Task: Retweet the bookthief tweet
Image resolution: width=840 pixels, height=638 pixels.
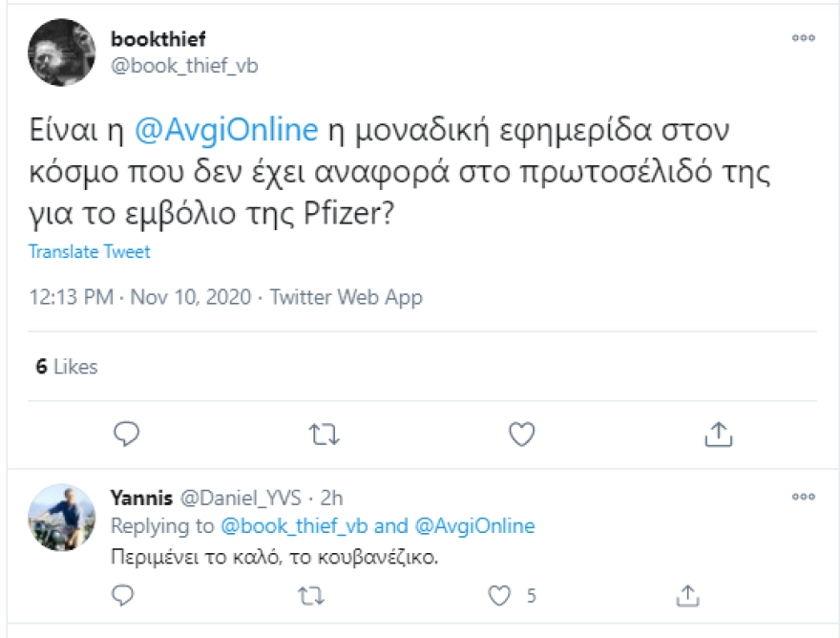Action: tap(325, 434)
